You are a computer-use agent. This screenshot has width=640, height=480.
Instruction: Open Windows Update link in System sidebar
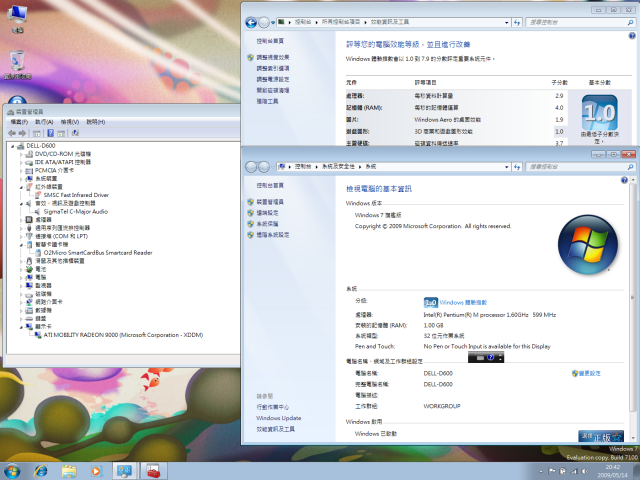278,418
